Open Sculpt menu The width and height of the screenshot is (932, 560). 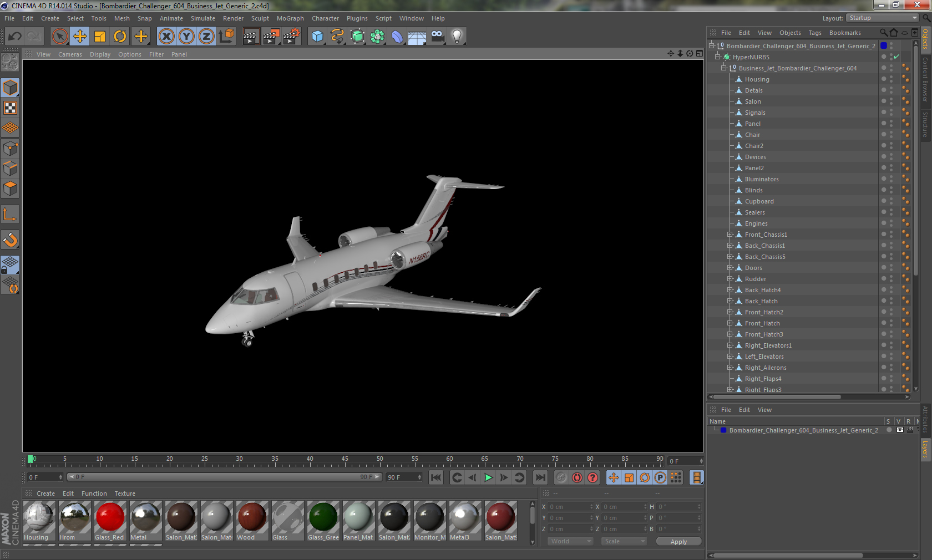pos(260,18)
